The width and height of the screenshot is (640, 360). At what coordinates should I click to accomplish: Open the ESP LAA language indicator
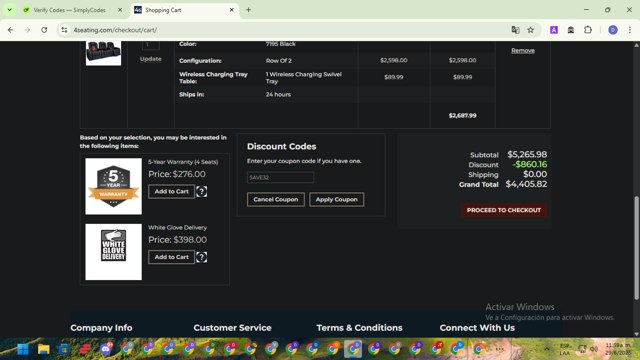click(x=565, y=349)
